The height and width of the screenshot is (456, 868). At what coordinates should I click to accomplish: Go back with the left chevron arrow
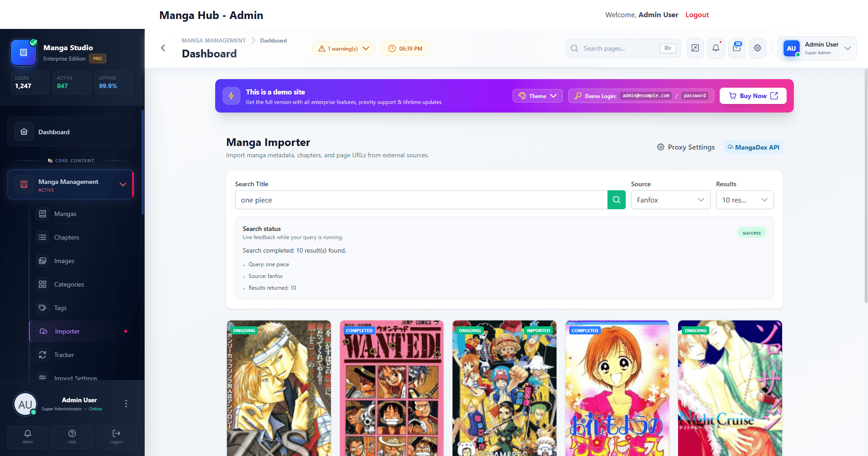[x=163, y=48]
